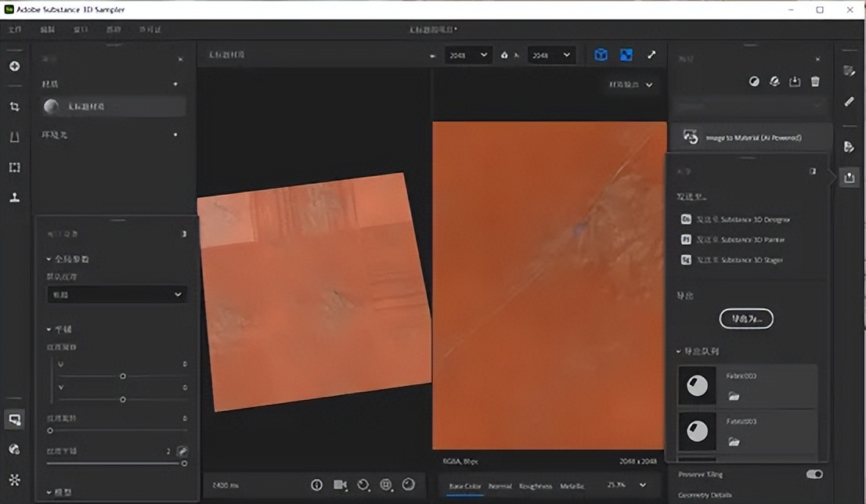
Task: Delete layer using the trash icon
Action: 815,81
